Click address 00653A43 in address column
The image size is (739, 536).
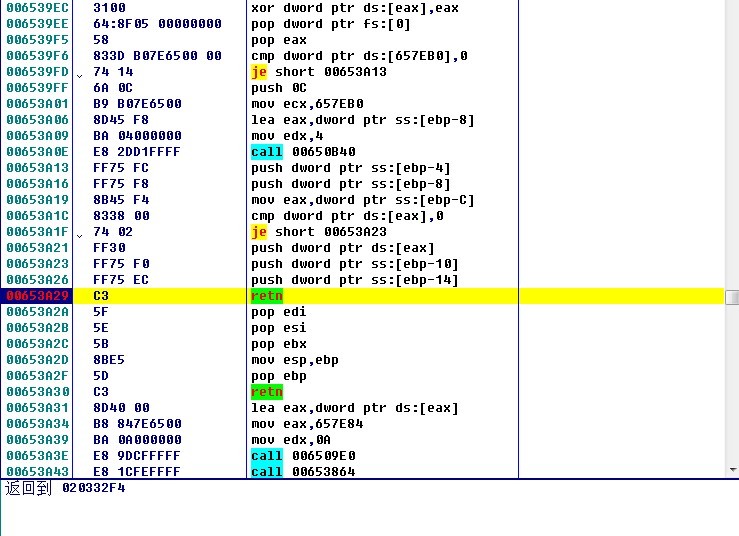click(37, 471)
